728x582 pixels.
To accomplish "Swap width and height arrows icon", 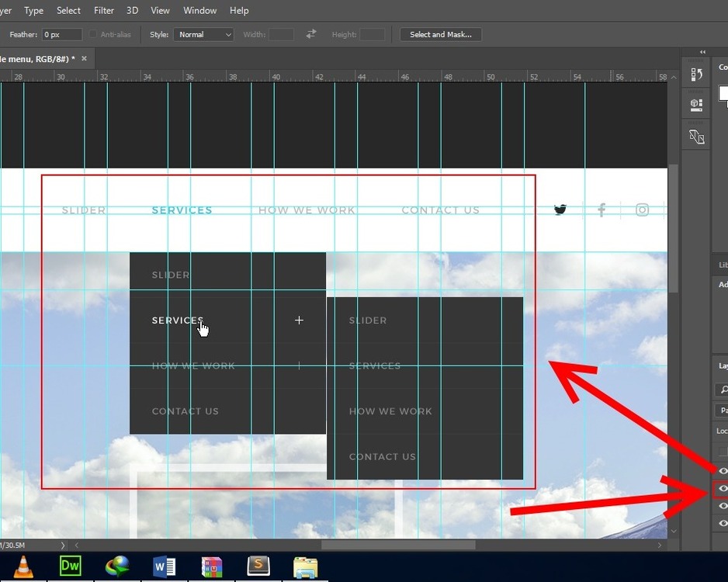I will tap(311, 34).
